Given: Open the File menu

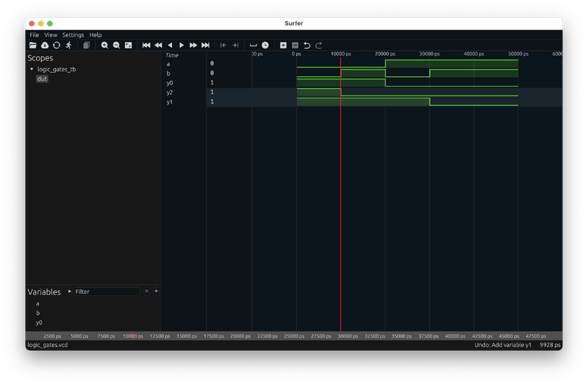Looking at the screenshot, I should [34, 35].
